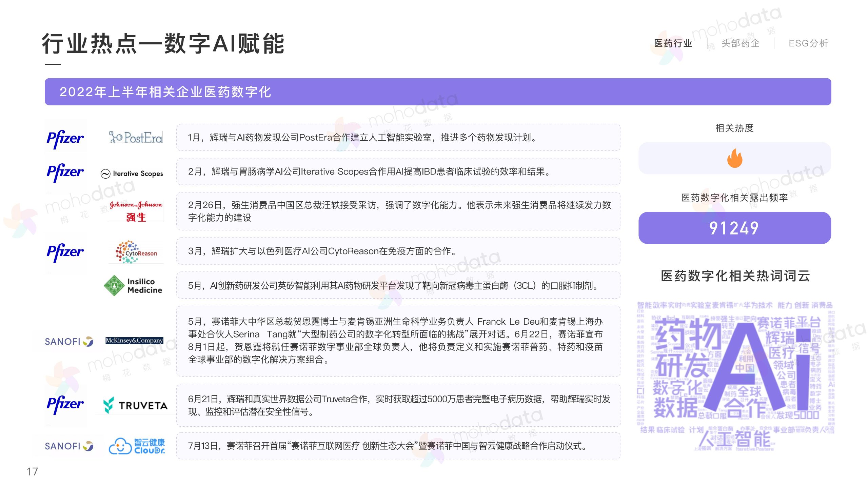Screen dimensions: 868x488
Task: Select the 医药行业 tab
Action: [x=673, y=43]
